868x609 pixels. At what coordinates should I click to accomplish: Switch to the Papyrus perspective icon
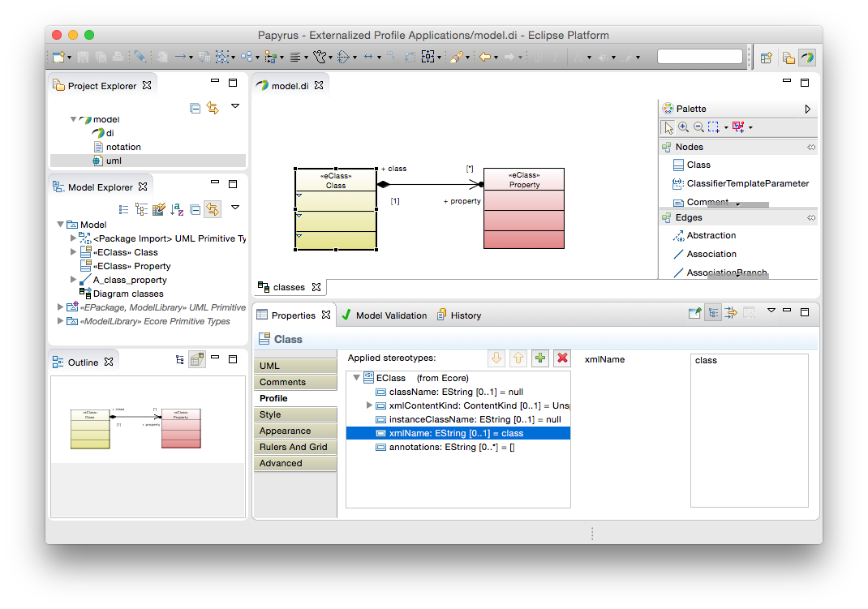click(807, 58)
